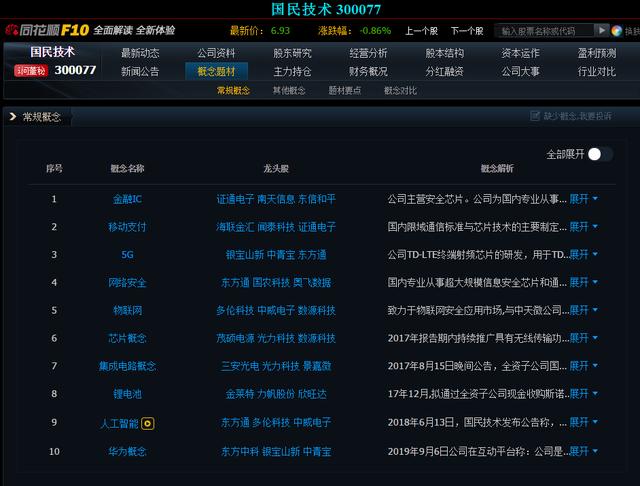Focus the stock name or code search box
This screenshot has width=640, height=486.
click(x=544, y=31)
